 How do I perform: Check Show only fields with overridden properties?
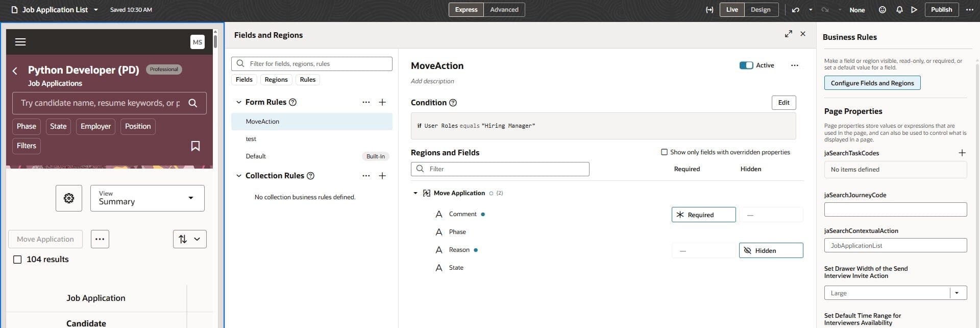(664, 152)
